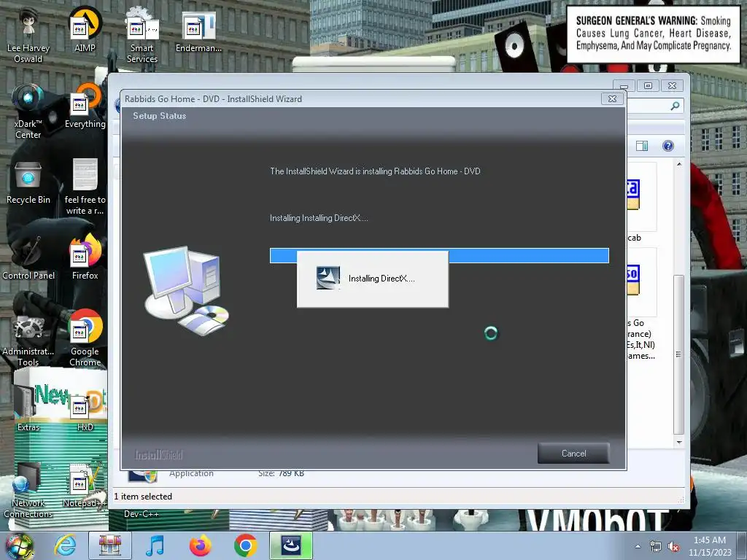Open Internet Explorer from the taskbar

coord(65,545)
